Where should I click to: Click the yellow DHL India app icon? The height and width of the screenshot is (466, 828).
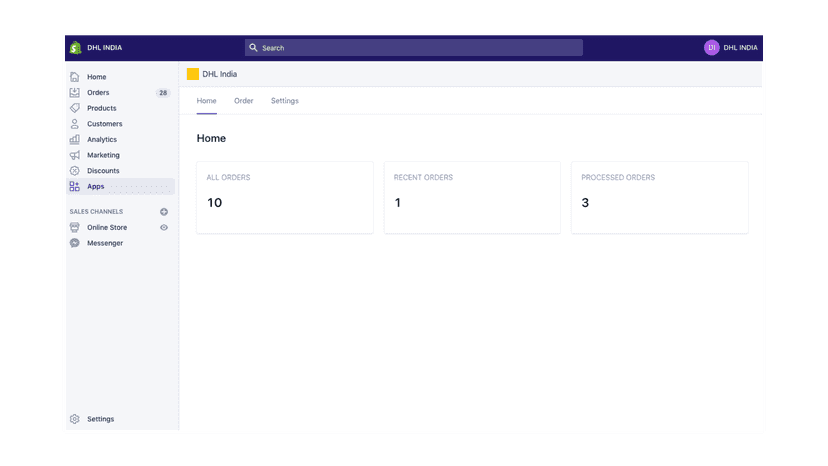[x=193, y=74]
